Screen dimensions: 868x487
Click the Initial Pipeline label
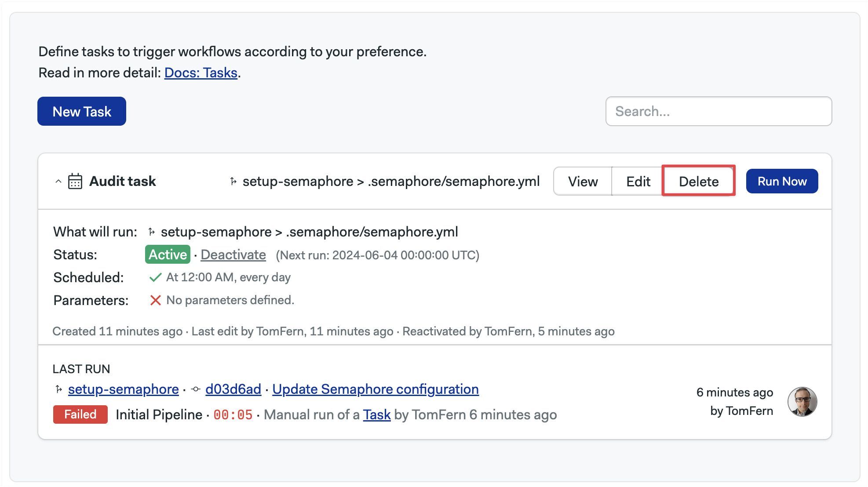(x=159, y=414)
